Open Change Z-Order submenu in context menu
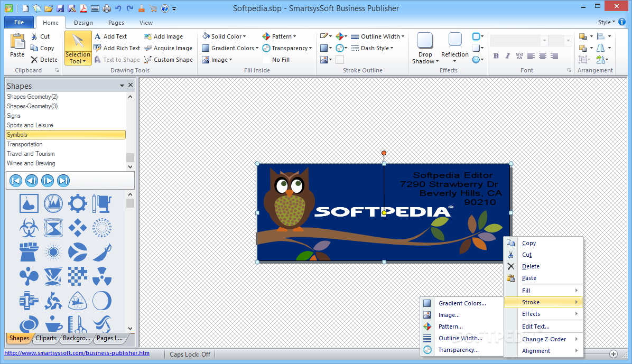632x364 pixels. coord(544,339)
